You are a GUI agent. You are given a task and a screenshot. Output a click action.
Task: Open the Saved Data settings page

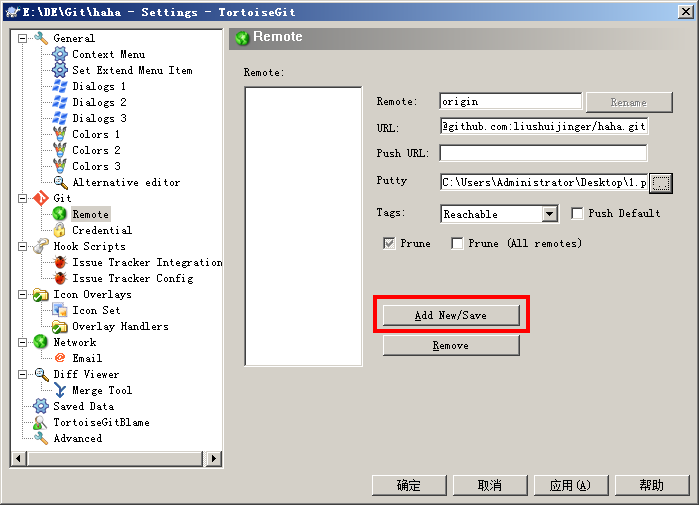tap(83, 406)
